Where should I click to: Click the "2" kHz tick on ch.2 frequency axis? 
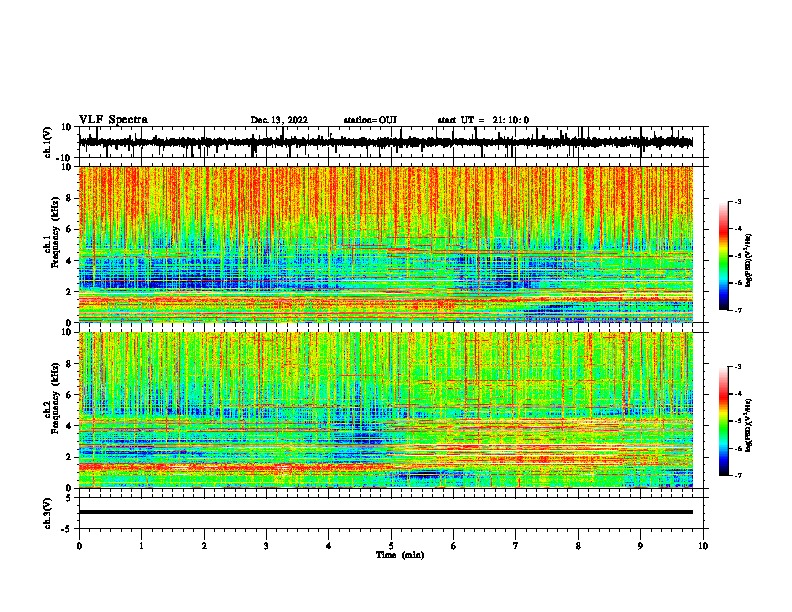tap(69, 457)
